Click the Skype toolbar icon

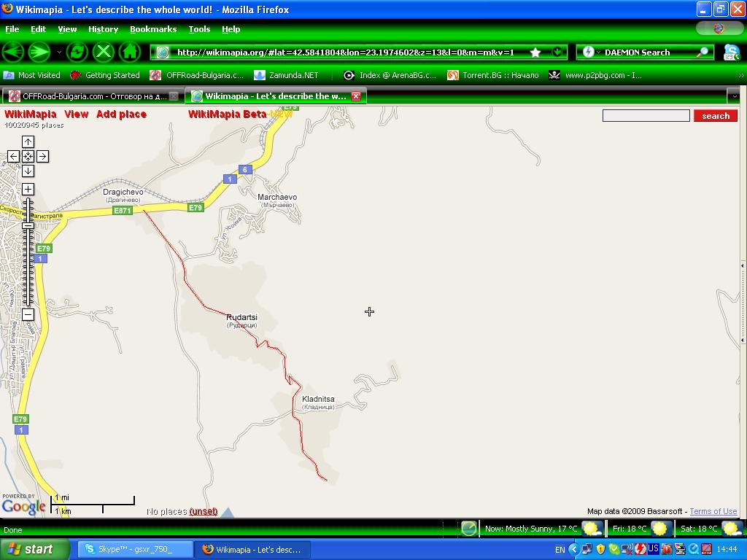pyautogui.click(x=731, y=52)
